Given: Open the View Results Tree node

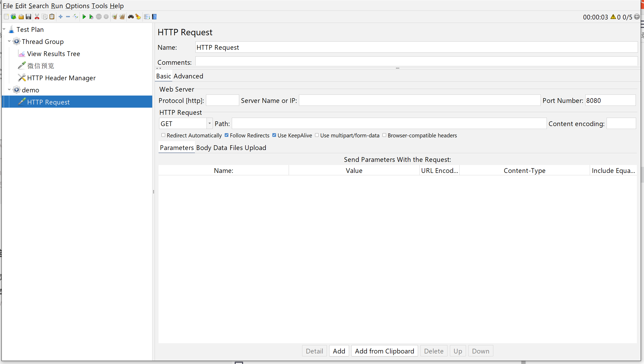Looking at the screenshot, I should (53, 53).
